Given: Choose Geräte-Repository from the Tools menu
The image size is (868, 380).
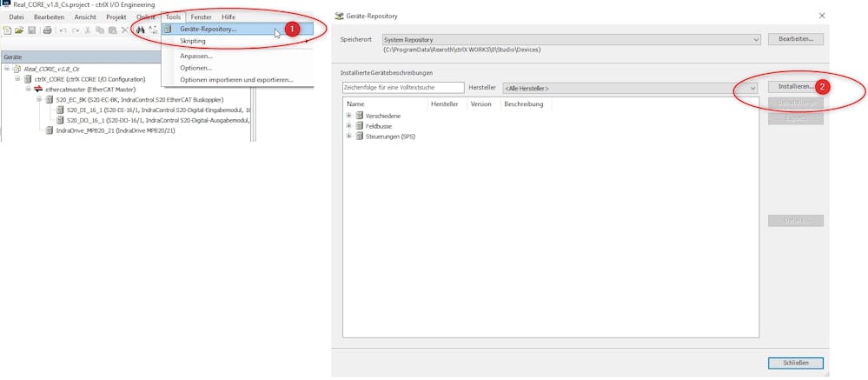Looking at the screenshot, I should tap(208, 29).
